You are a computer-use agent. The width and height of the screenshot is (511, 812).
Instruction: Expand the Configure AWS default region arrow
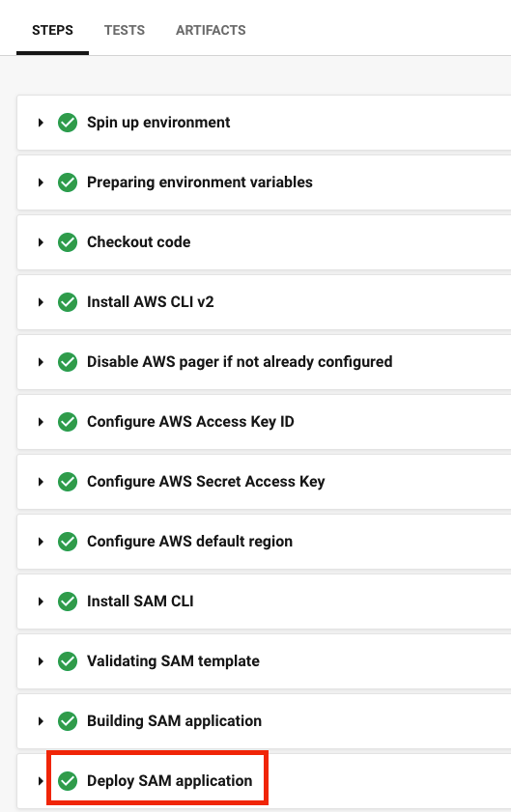41,542
